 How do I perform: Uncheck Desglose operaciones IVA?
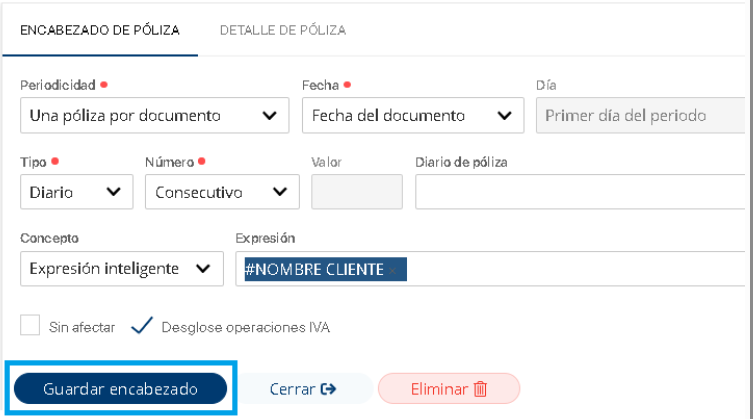point(142,326)
